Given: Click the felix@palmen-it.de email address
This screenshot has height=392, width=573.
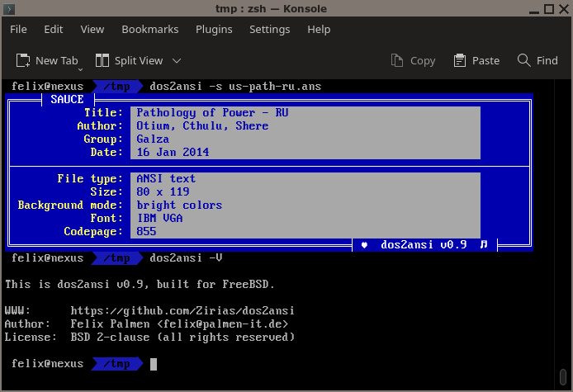Looking at the screenshot, I should point(223,324).
